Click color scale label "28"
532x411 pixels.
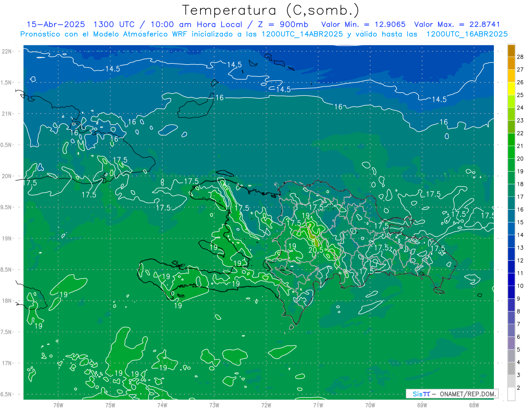click(520, 56)
